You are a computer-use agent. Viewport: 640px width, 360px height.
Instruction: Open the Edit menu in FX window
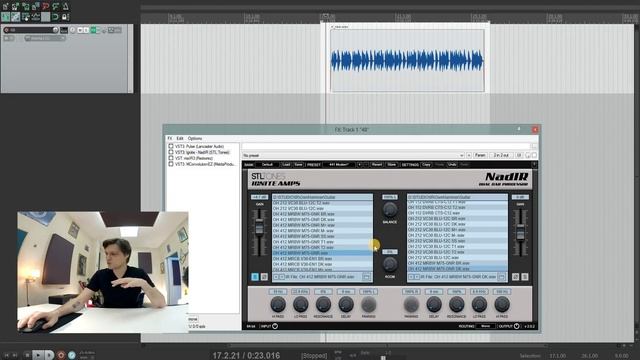tap(180, 139)
